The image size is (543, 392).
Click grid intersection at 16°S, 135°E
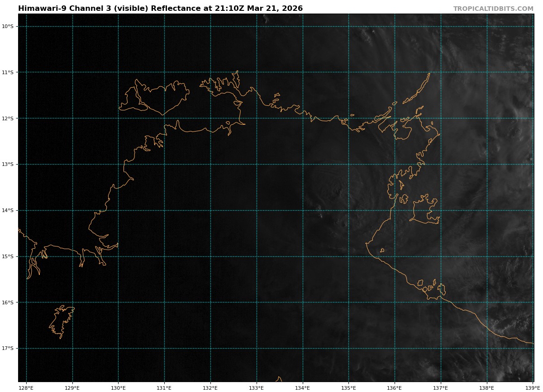[348, 302]
